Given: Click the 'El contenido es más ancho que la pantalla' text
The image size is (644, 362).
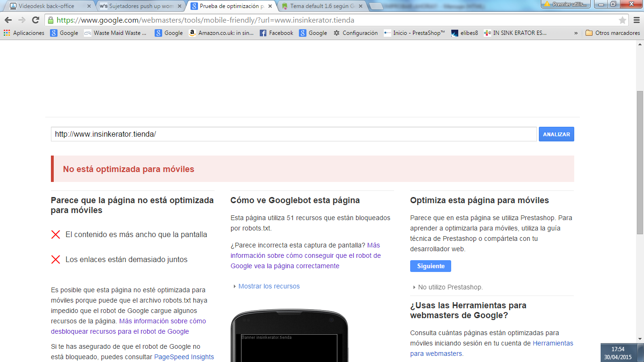Looking at the screenshot, I should point(136,234).
